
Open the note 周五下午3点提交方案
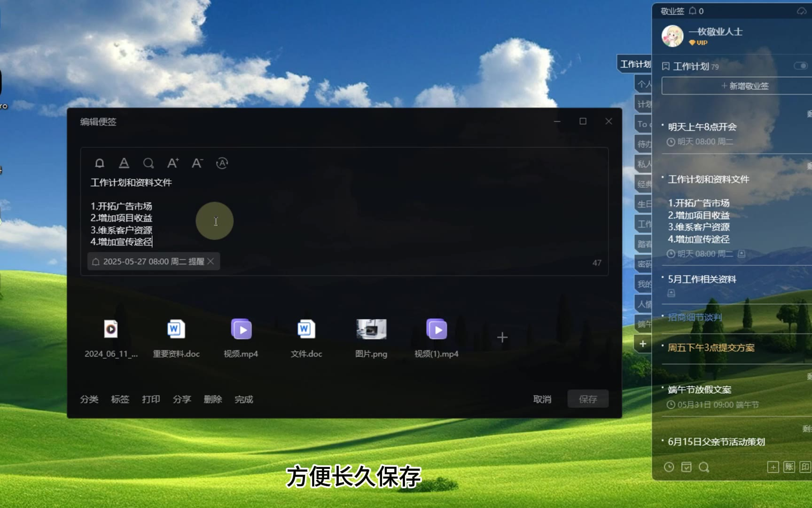pyautogui.click(x=711, y=348)
